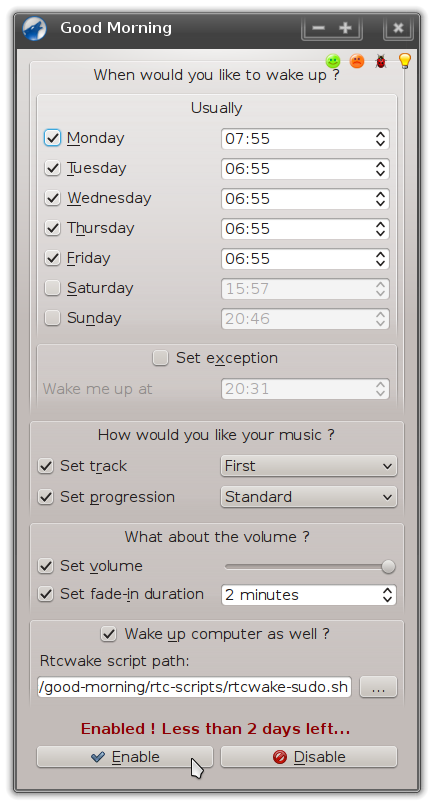Click the title bar plus button
The image size is (434, 806).
345,28
